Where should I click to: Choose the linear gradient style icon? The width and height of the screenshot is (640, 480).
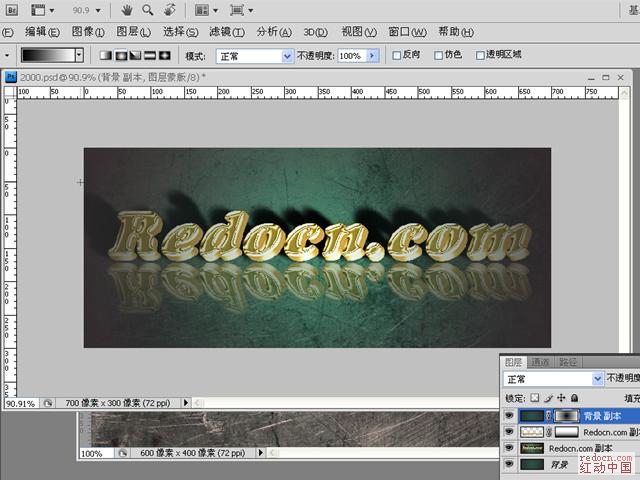(x=106, y=55)
